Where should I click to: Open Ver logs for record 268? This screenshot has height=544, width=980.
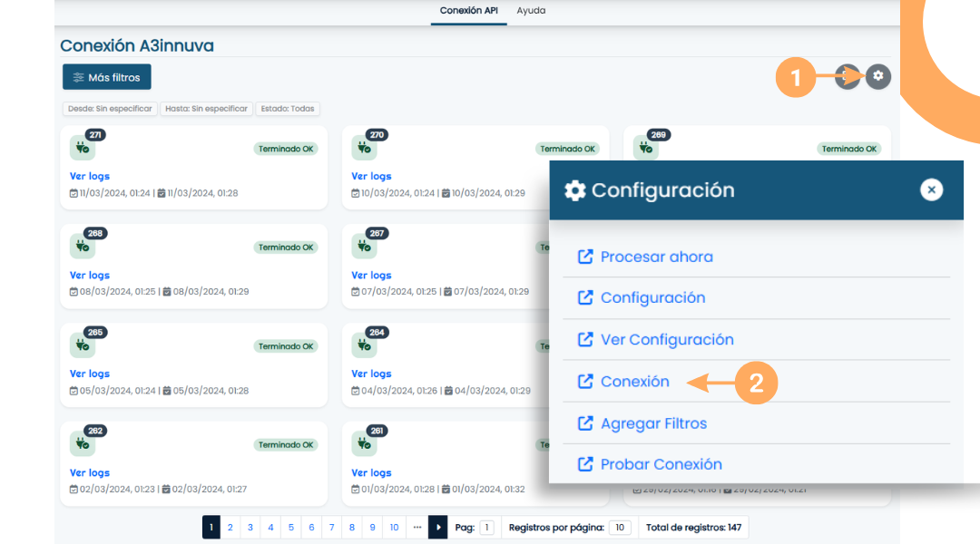89,275
